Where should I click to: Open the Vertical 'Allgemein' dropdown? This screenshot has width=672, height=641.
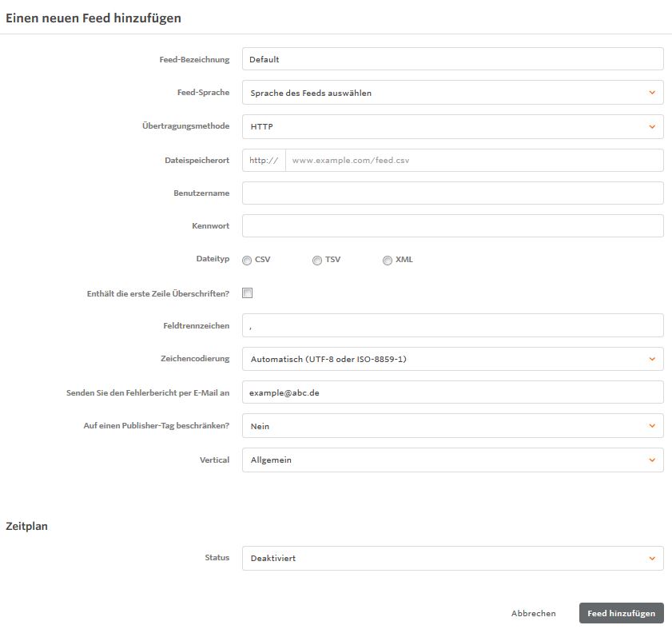click(453, 460)
